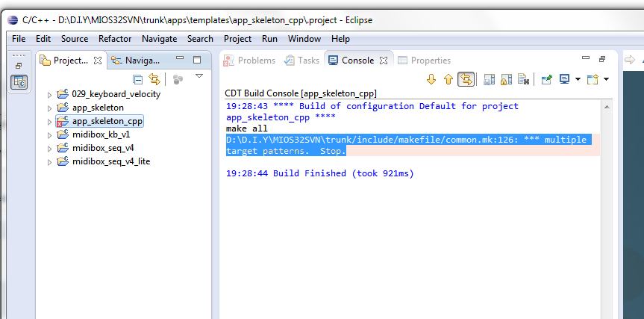The image size is (644, 319).
Task: Pin the console with the pin icon
Action: (547, 79)
